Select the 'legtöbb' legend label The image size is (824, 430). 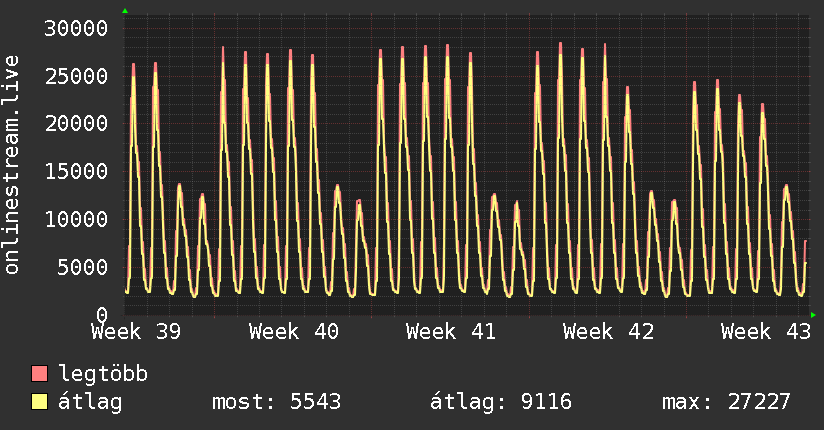coord(103,374)
